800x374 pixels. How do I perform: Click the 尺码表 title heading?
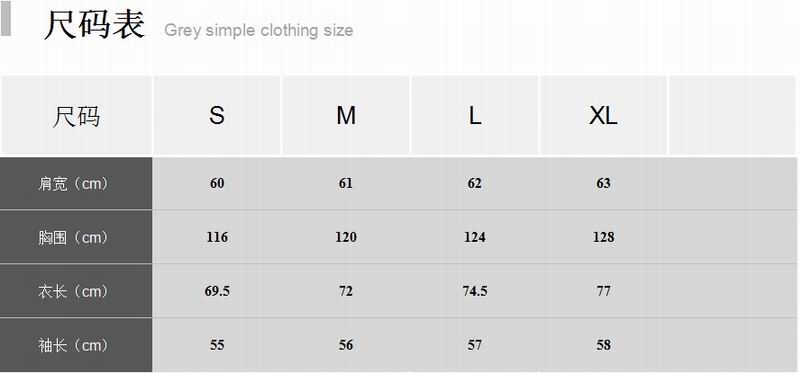pyautogui.click(x=94, y=24)
